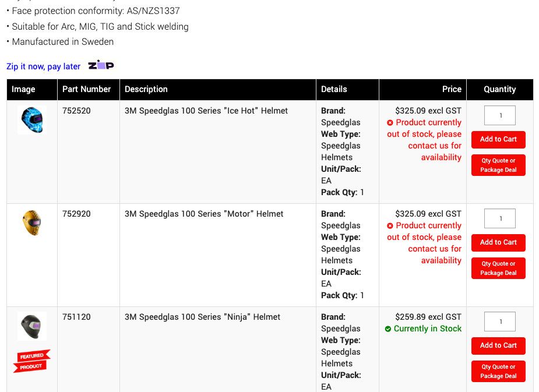Open the Ninja helmet thumbnail
The width and height of the screenshot is (539, 392).
pos(31,326)
